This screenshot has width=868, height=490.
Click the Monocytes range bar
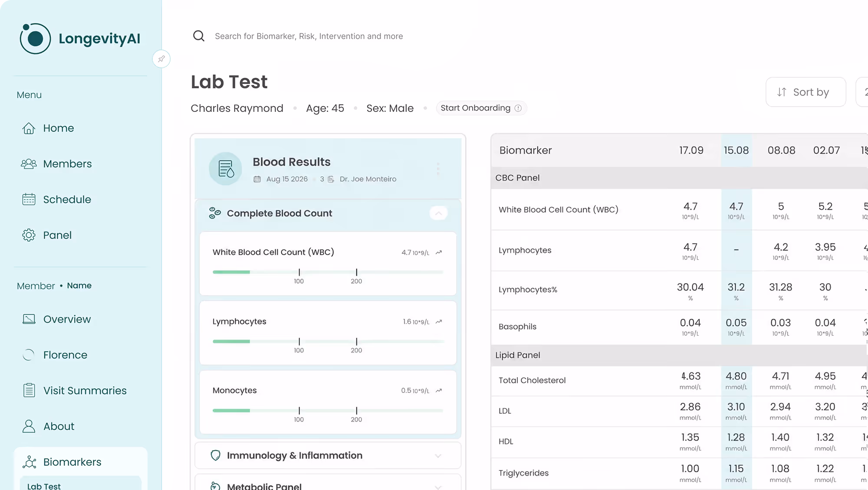coord(328,410)
